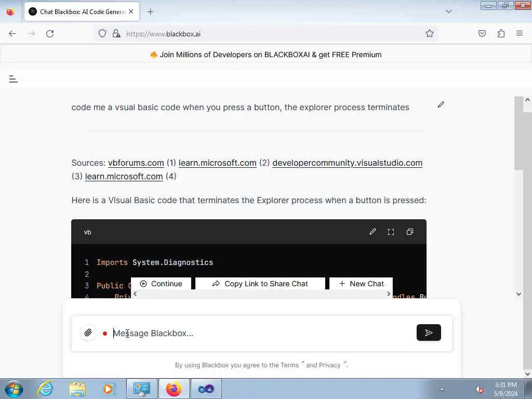Show hidden system tray icons
This screenshot has height=399, width=532.
(442, 389)
